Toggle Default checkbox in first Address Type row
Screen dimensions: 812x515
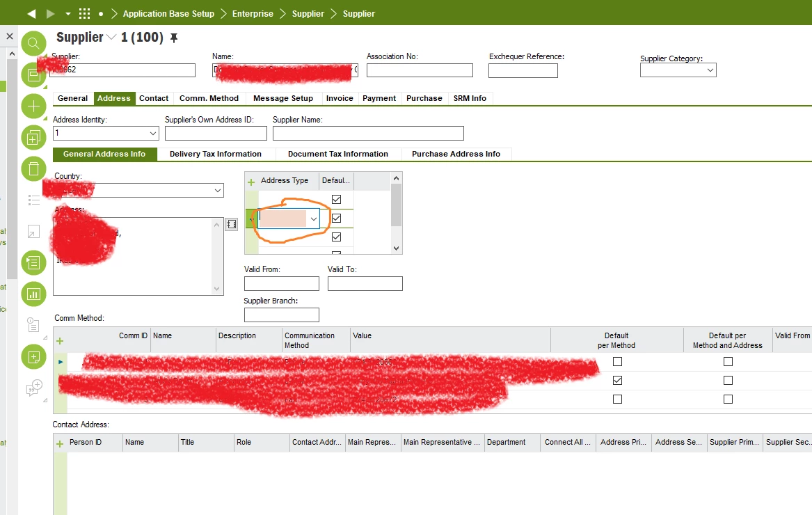336,200
